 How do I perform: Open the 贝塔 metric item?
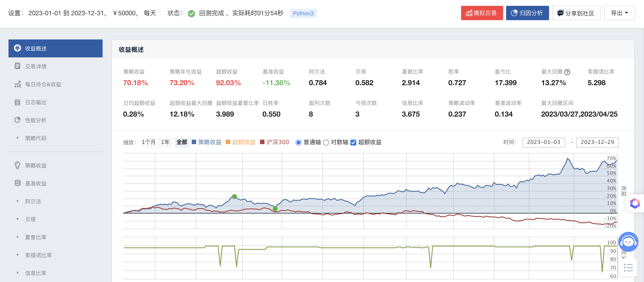(x=55, y=219)
